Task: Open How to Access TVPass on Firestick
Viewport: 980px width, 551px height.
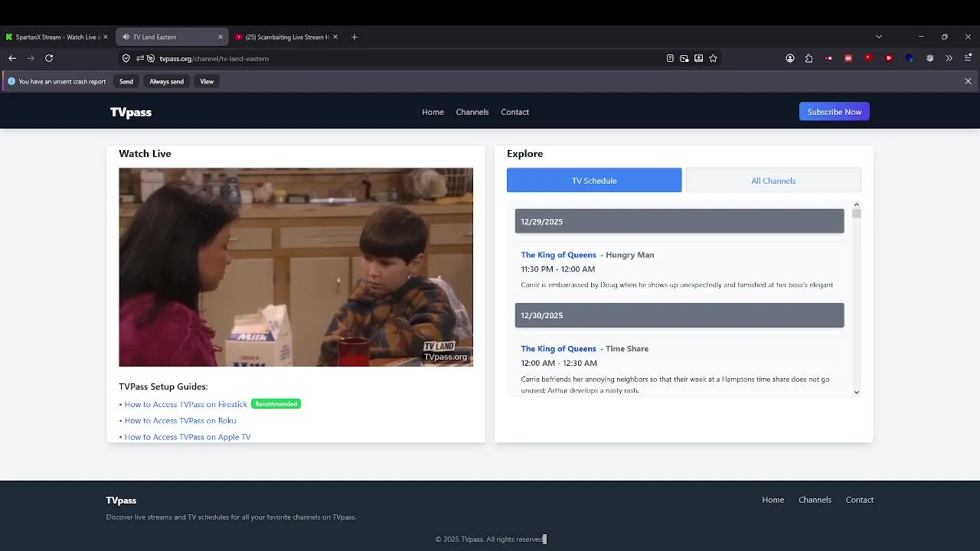Action: coord(186,404)
